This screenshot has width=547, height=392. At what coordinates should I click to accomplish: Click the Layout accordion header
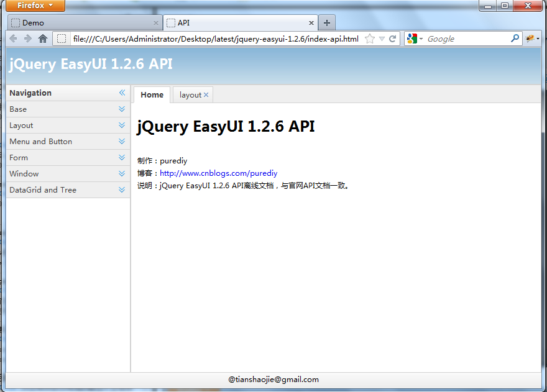pyautogui.click(x=68, y=125)
